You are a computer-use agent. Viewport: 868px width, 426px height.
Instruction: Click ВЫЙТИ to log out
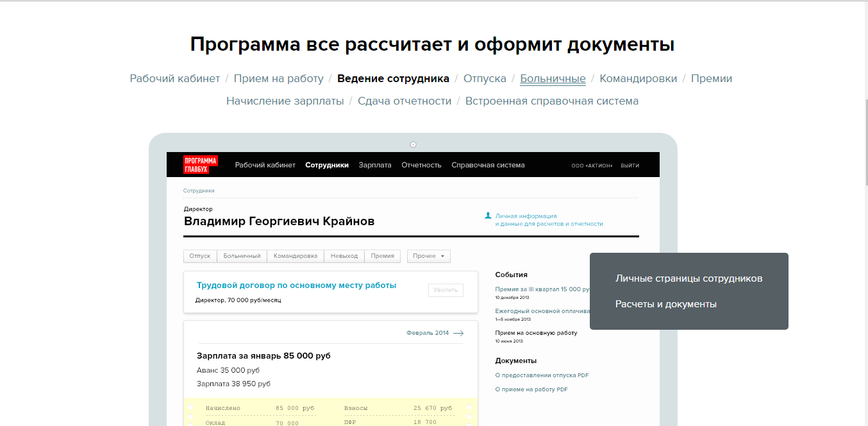pyautogui.click(x=630, y=165)
